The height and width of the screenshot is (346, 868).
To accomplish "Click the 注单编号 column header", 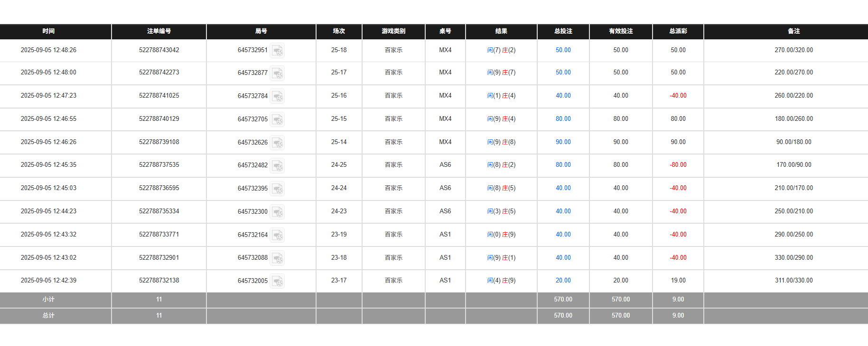I will click(x=159, y=31).
